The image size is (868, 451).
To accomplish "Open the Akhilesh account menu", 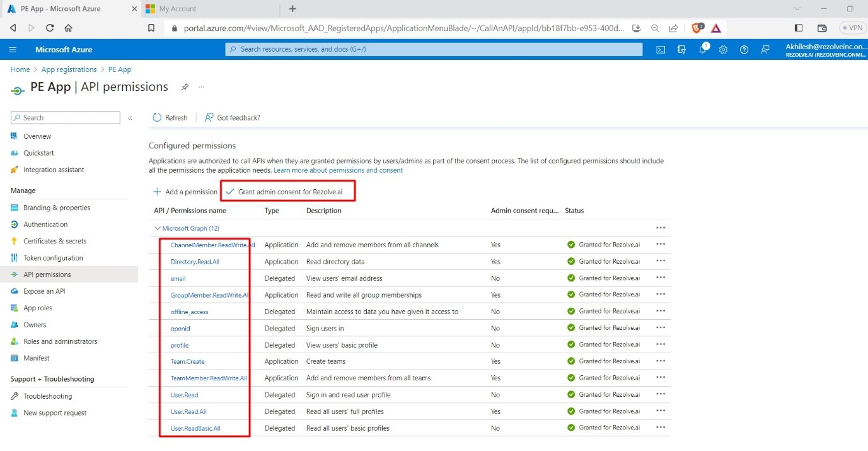I will click(x=825, y=50).
